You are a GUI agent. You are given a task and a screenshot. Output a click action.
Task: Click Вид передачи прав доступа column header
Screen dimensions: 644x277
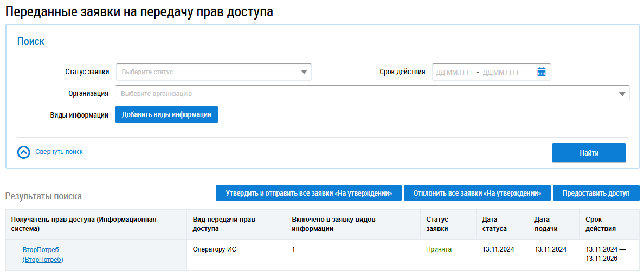pyautogui.click(x=224, y=224)
